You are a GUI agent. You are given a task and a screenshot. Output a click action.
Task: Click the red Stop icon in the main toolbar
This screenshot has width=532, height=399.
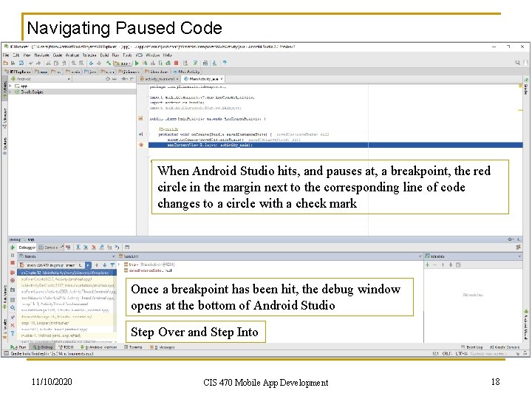coord(176,63)
